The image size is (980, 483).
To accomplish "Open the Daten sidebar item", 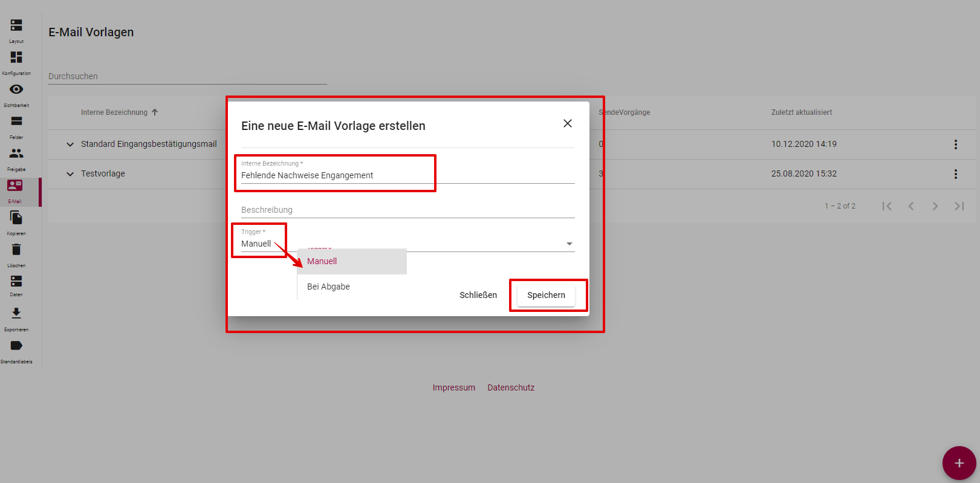I will [x=16, y=285].
